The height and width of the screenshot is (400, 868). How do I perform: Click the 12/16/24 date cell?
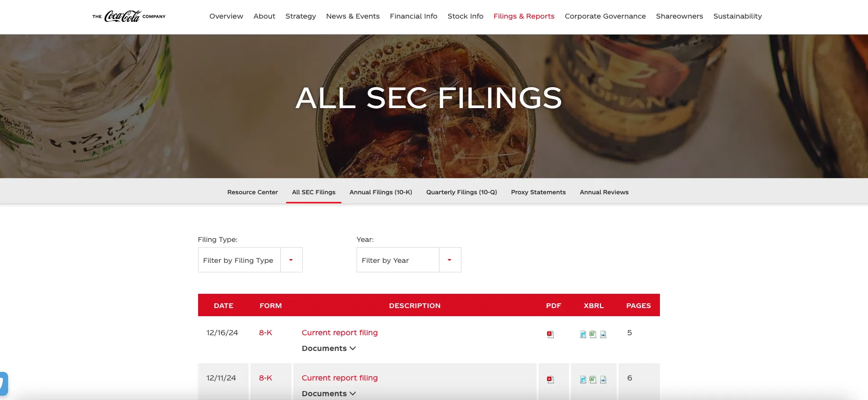(222, 333)
